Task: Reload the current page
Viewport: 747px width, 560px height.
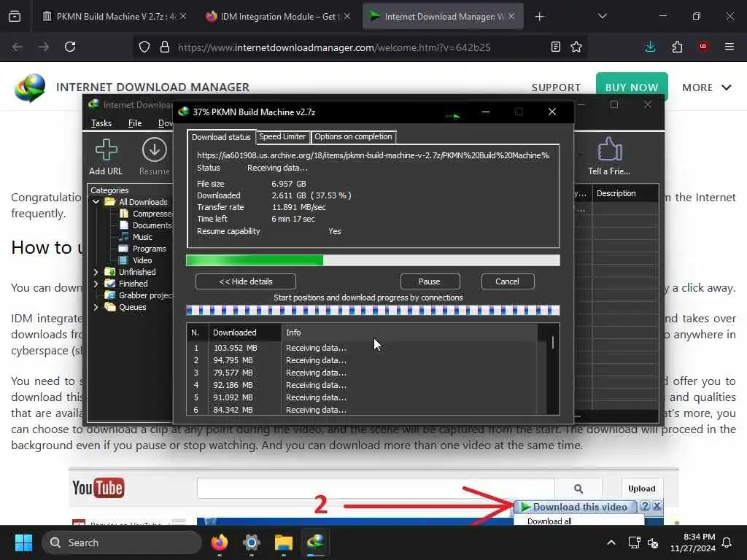Action: (70, 47)
